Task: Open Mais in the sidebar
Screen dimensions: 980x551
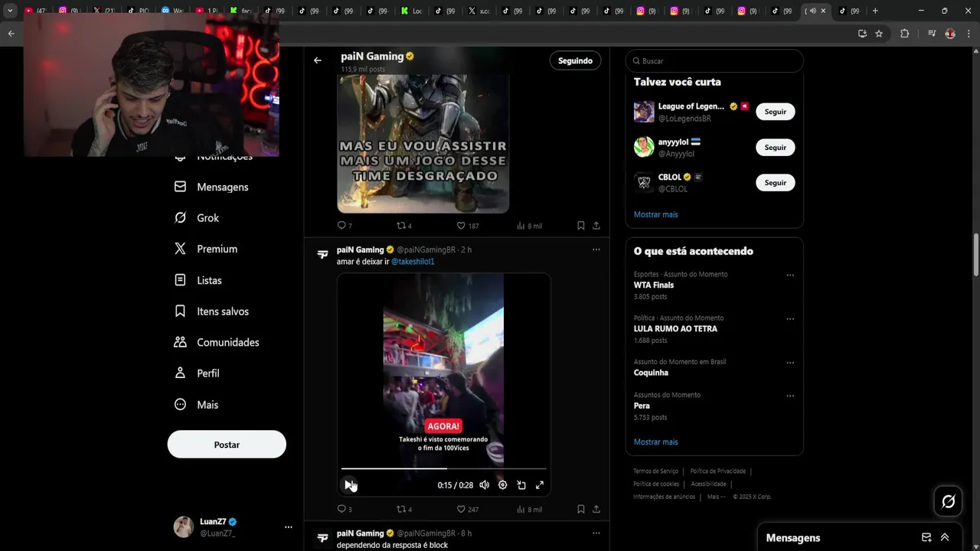Action: click(x=197, y=405)
